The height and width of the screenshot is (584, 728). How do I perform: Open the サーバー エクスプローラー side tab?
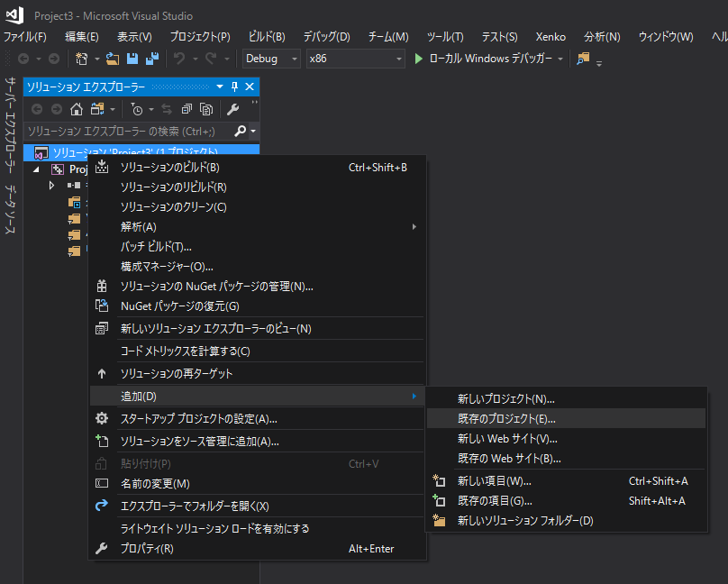click(x=10, y=126)
